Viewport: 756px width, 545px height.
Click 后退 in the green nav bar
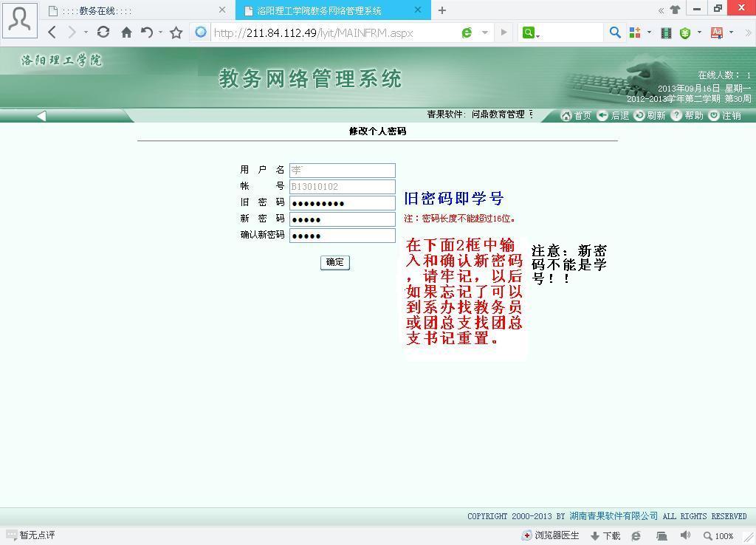[x=613, y=115]
